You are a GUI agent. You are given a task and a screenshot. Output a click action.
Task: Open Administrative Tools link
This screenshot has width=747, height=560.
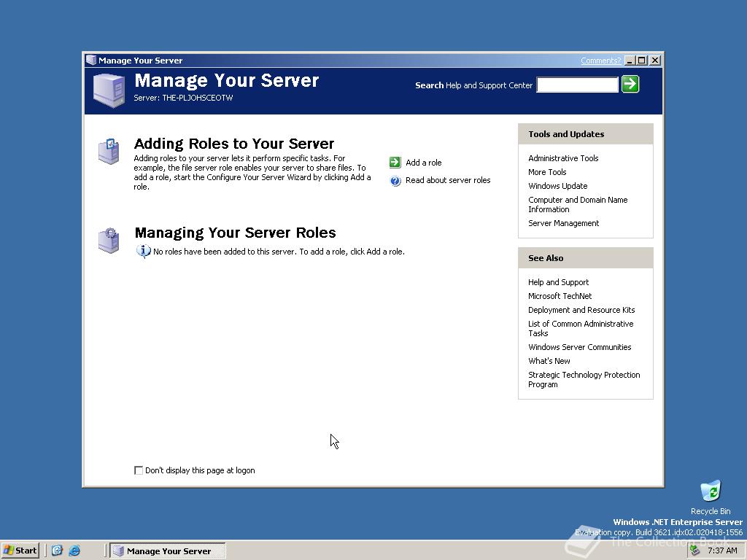coord(563,158)
